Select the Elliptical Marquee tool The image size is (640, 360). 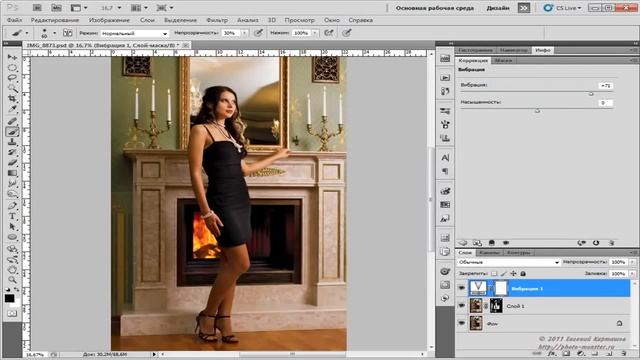12,68
